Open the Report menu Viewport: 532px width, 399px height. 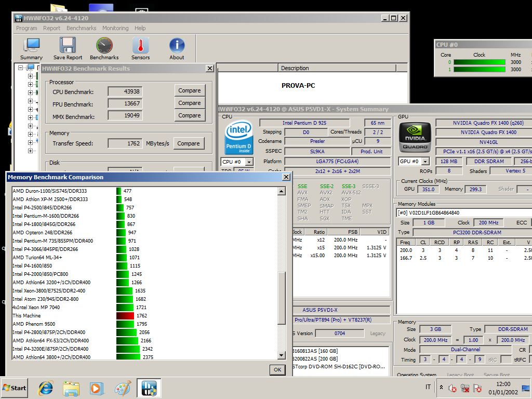[51, 28]
